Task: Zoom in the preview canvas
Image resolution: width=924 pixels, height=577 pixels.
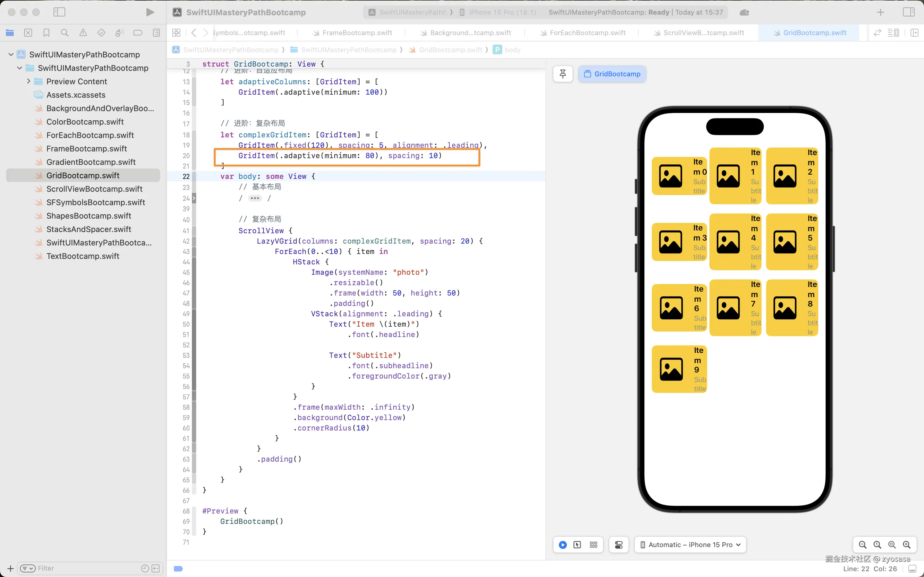Action: (x=907, y=545)
